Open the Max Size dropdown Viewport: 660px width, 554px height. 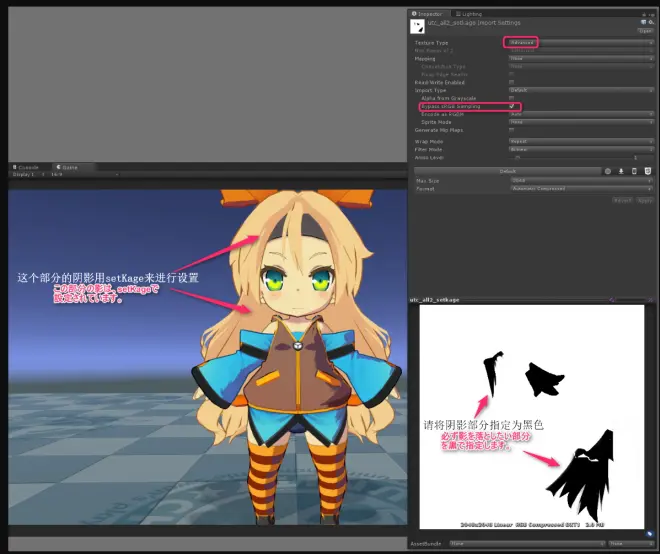[x=580, y=181]
